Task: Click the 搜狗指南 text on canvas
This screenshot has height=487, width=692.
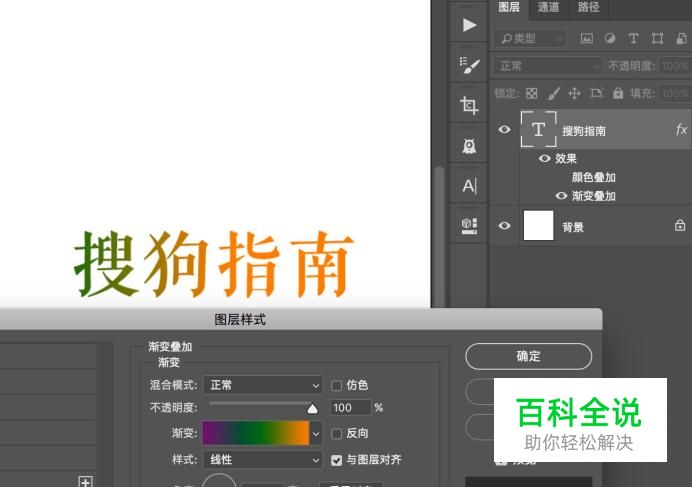Action: [214, 264]
